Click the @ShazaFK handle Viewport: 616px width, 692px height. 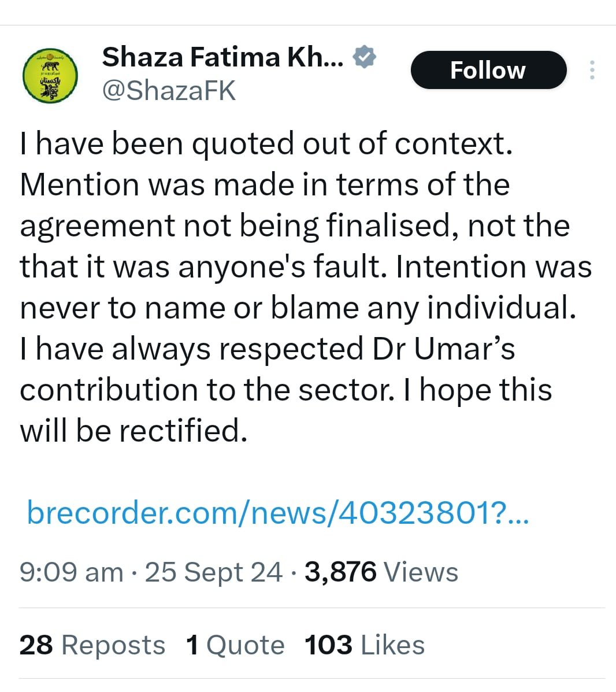click(169, 91)
